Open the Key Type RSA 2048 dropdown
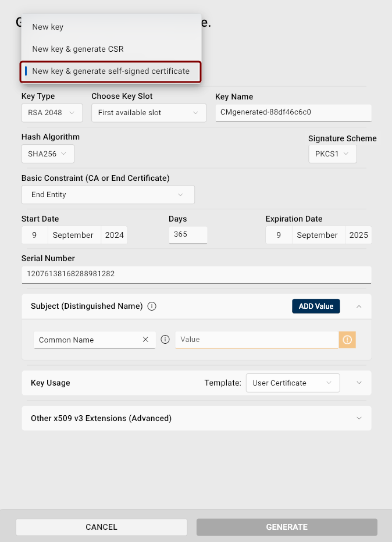Image resolution: width=392 pixels, height=542 pixels. pos(52,113)
